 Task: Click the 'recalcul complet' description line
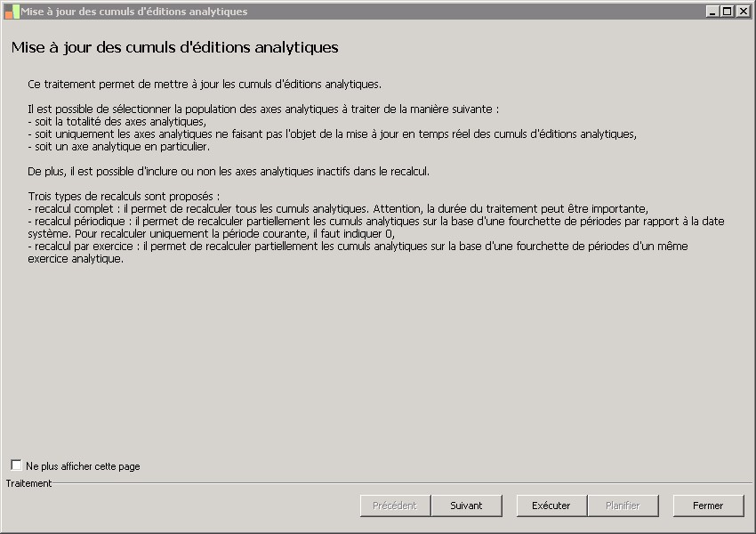click(338, 208)
